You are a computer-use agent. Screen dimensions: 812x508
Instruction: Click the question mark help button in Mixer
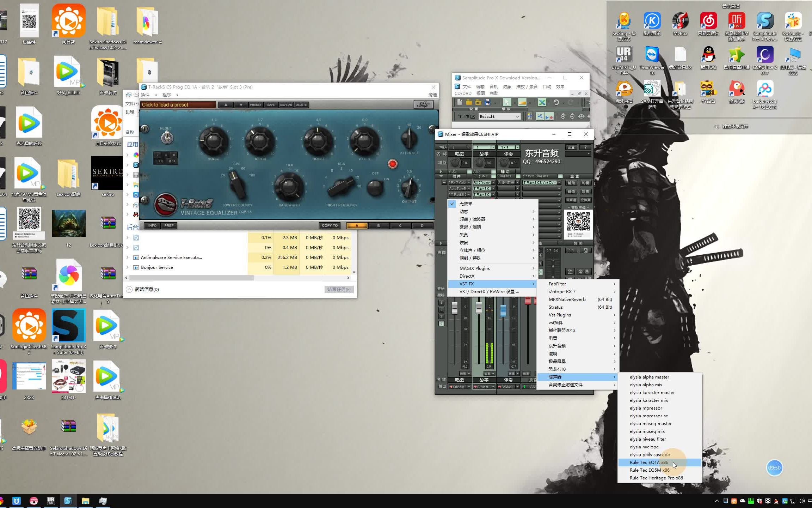click(585, 147)
